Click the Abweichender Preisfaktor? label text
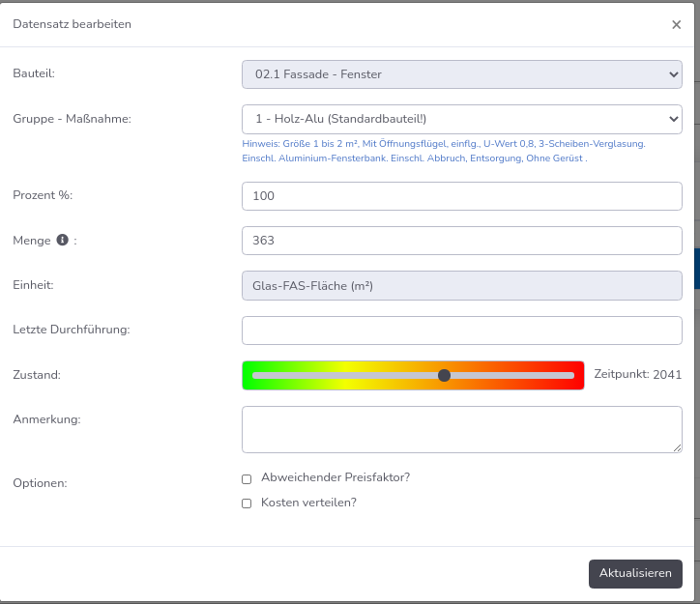700x604 pixels. (x=335, y=477)
